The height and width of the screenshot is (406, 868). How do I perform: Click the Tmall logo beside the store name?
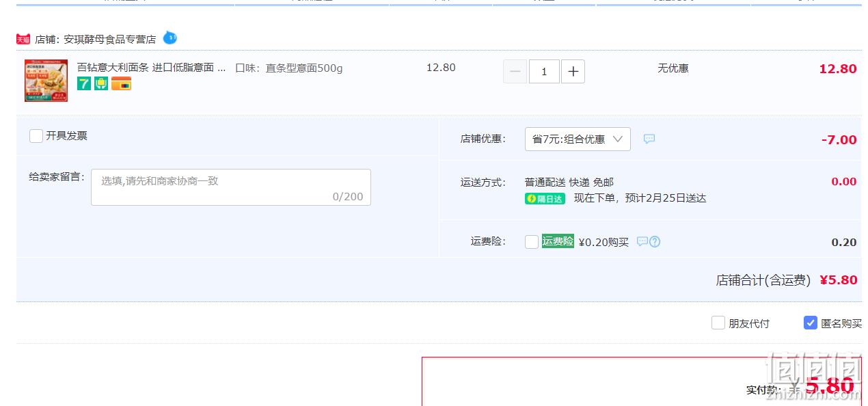point(23,40)
